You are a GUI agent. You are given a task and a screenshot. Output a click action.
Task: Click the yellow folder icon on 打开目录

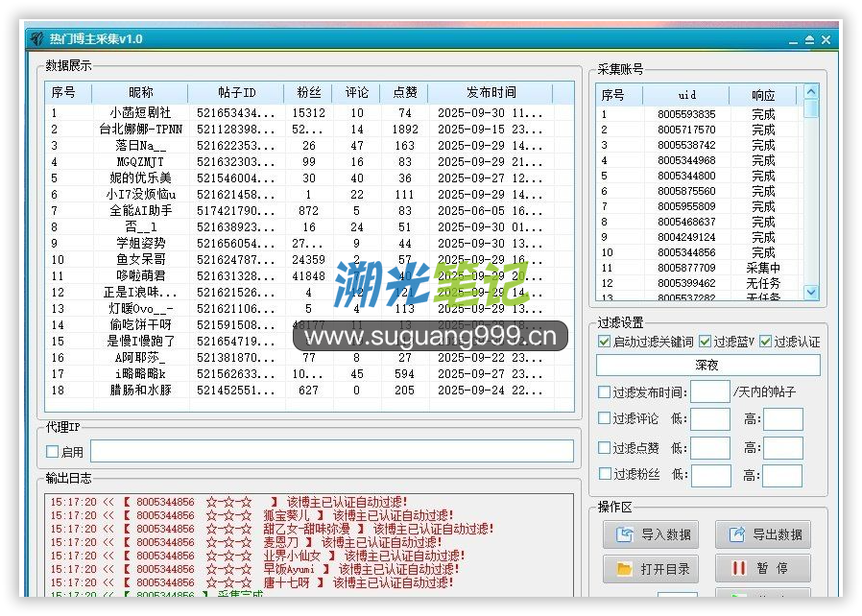[x=625, y=569]
